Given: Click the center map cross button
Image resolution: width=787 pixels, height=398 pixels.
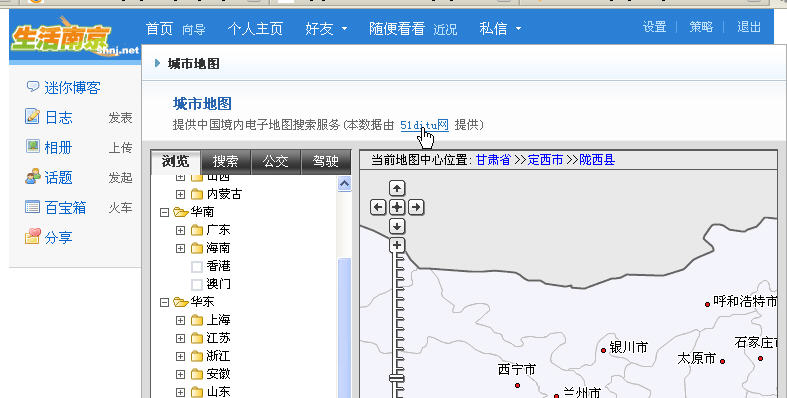Looking at the screenshot, I should 397,207.
